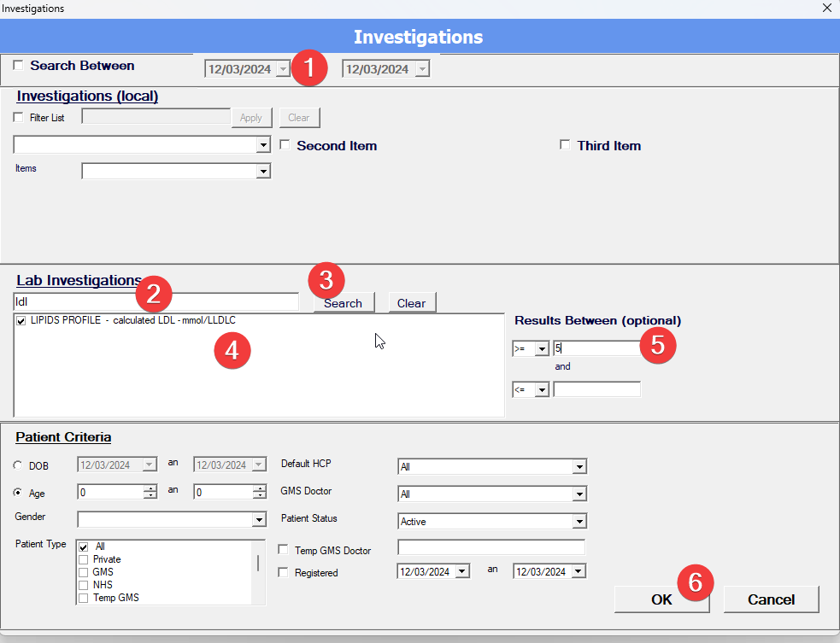840x643 pixels.
Task: Enable the Search Between checkbox
Action: 19,66
